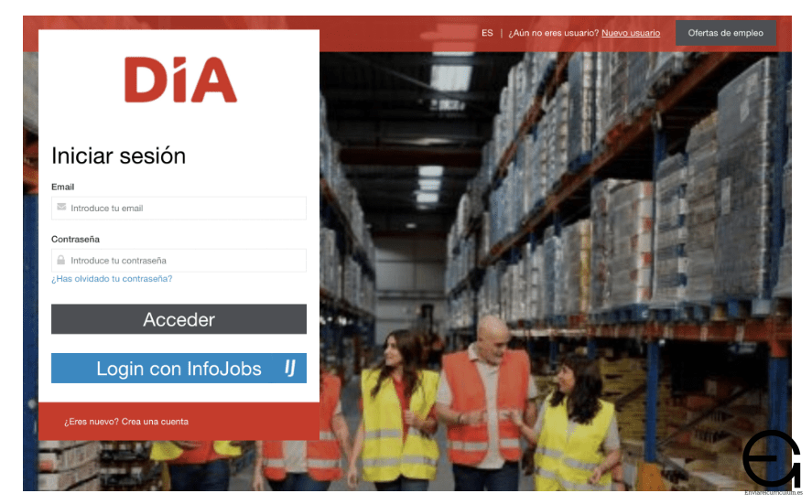
Task: Click the padlock icon in password field
Action: (61, 260)
